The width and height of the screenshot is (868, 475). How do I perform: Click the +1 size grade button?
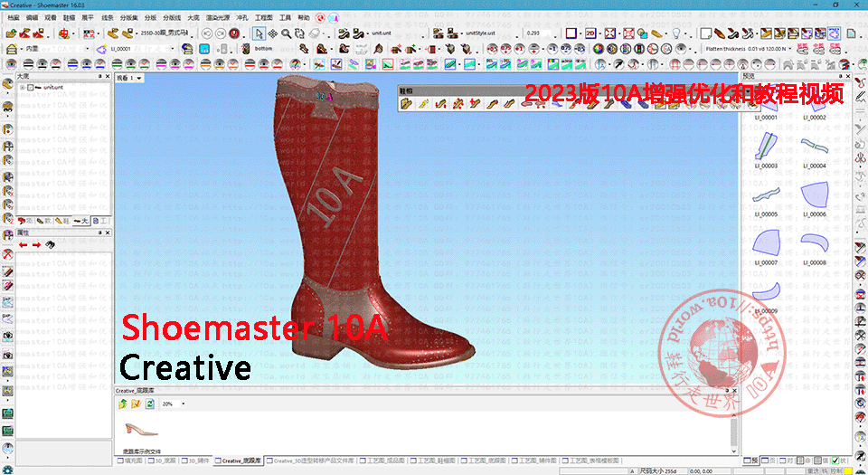pos(519,49)
